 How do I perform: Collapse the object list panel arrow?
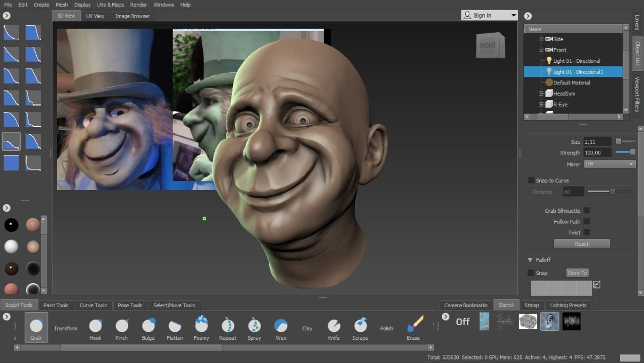pyautogui.click(x=528, y=16)
